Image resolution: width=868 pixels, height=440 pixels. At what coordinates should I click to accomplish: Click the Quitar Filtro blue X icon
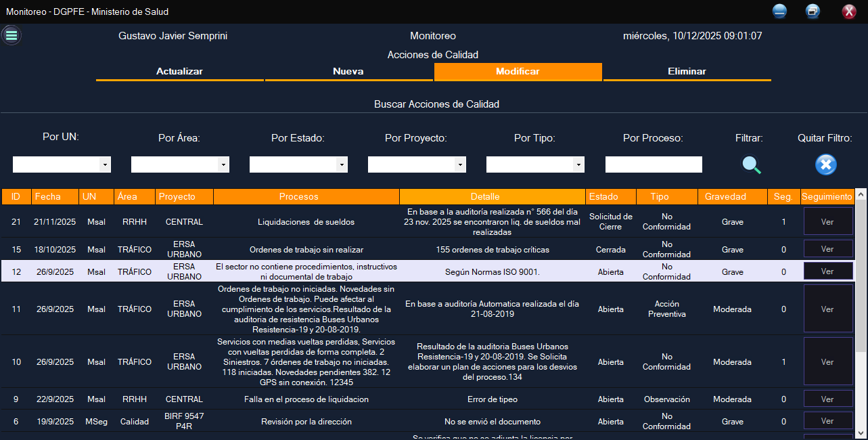tap(825, 164)
